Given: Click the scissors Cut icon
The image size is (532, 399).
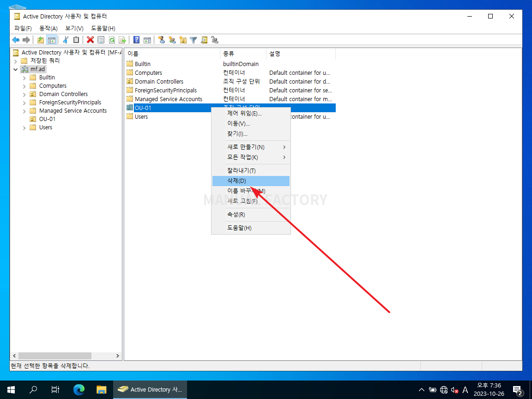Looking at the screenshot, I should [x=66, y=40].
